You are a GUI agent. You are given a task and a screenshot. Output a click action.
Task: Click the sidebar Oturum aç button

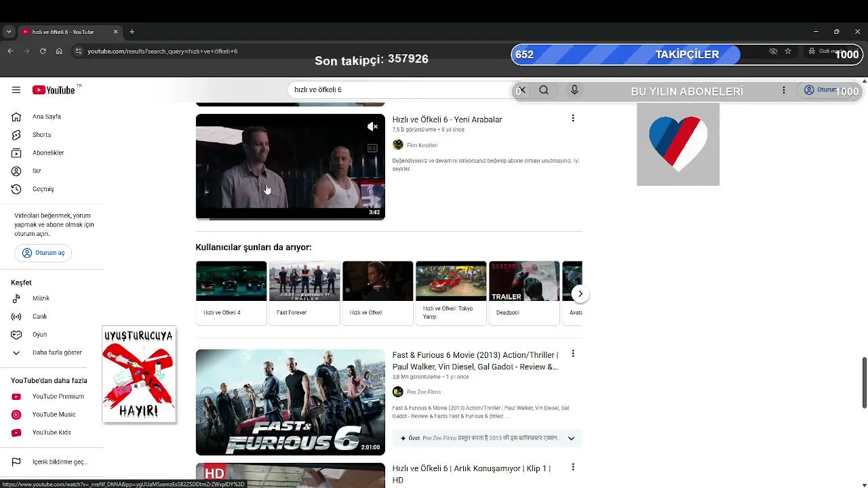[x=43, y=253]
